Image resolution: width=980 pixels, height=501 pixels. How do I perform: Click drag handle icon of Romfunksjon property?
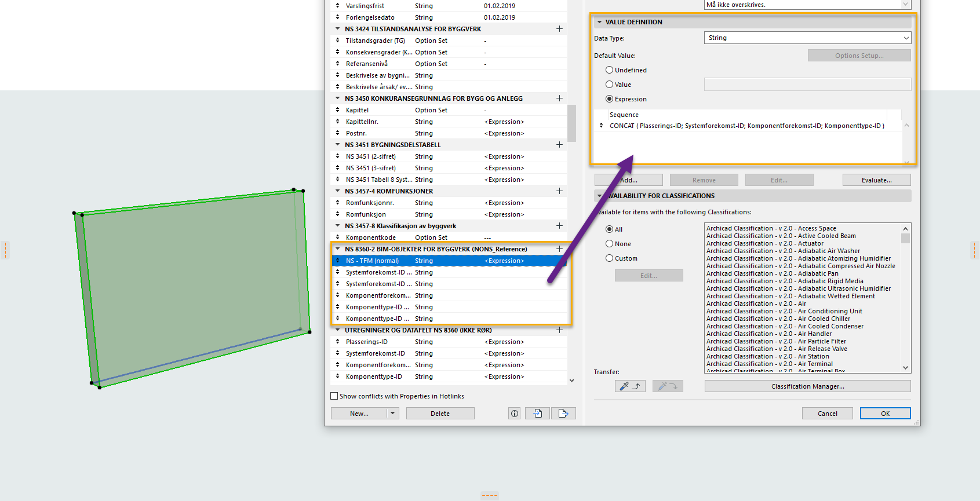(338, 214)
